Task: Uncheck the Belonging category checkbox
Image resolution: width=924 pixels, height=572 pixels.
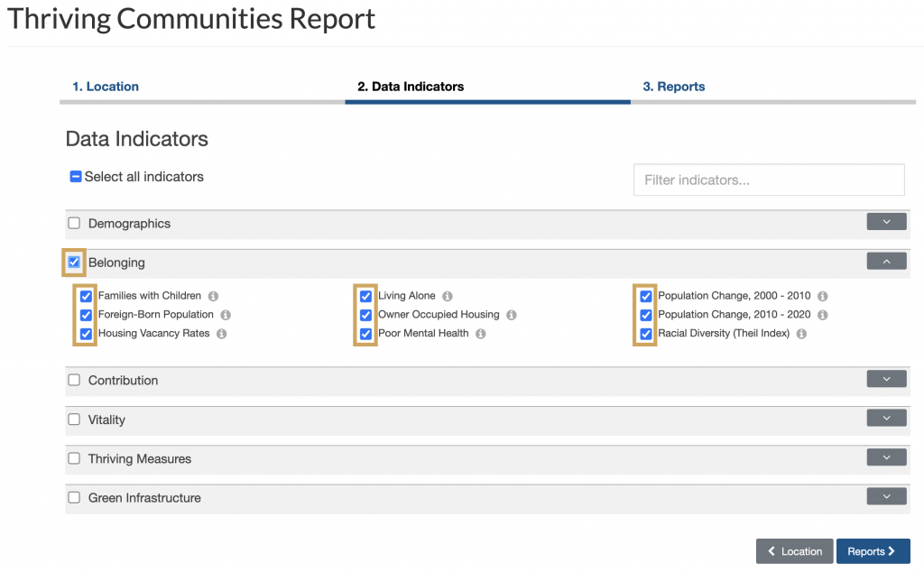Action: 74,263
